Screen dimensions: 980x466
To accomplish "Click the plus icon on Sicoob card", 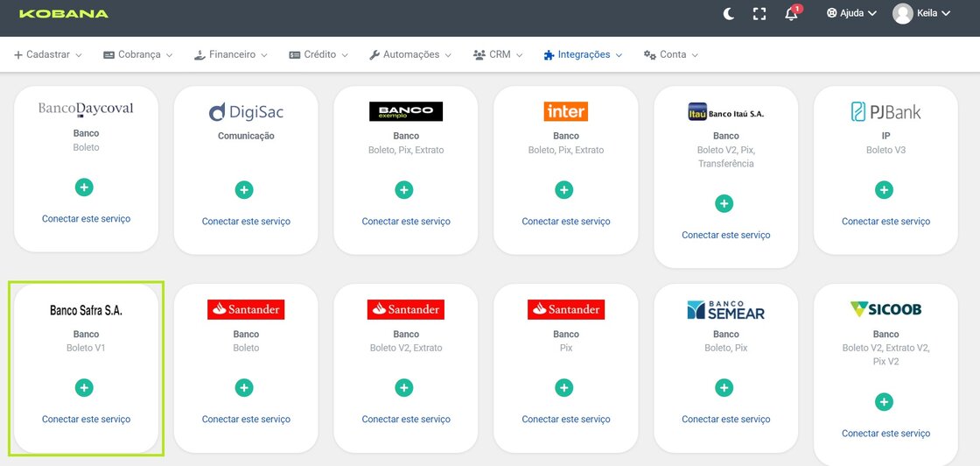I will click(885, 401).
